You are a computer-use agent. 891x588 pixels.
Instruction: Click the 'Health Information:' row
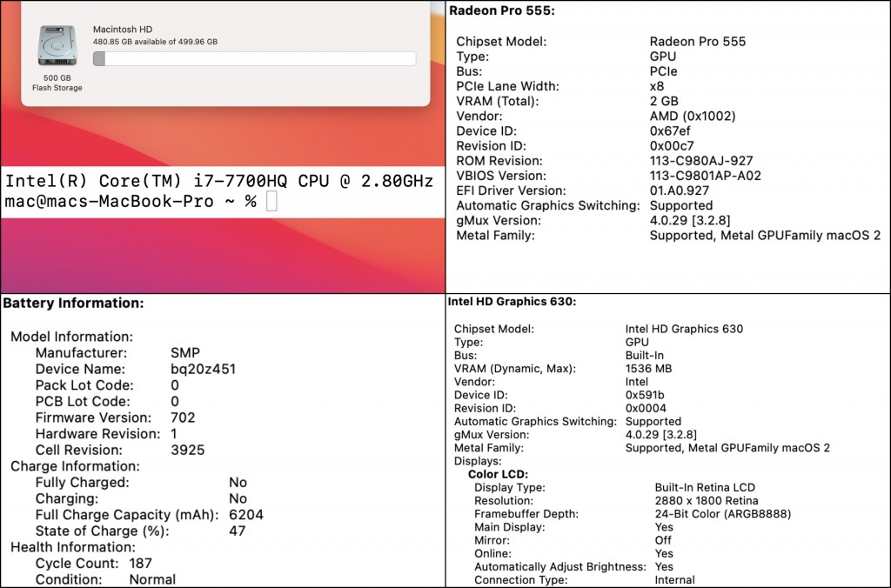[x=73, y=547]
